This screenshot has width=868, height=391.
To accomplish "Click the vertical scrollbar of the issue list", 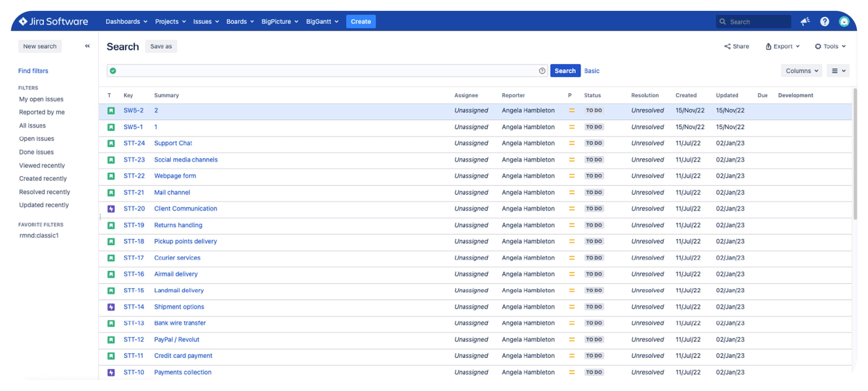I will tap(855, 154).
